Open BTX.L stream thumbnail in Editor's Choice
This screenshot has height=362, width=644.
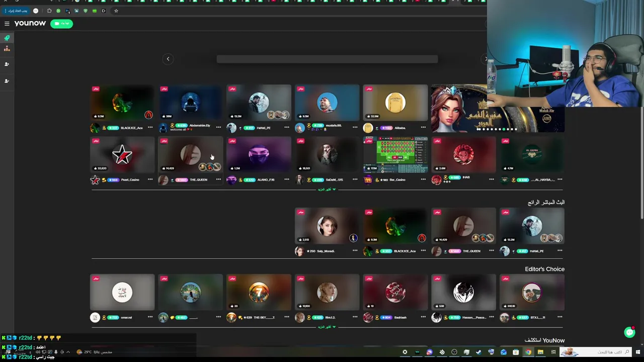532,292
